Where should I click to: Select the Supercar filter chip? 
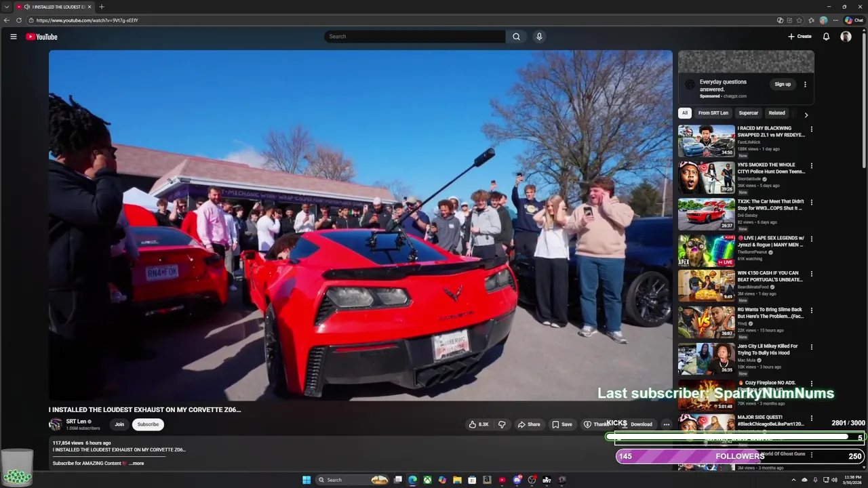749,113
